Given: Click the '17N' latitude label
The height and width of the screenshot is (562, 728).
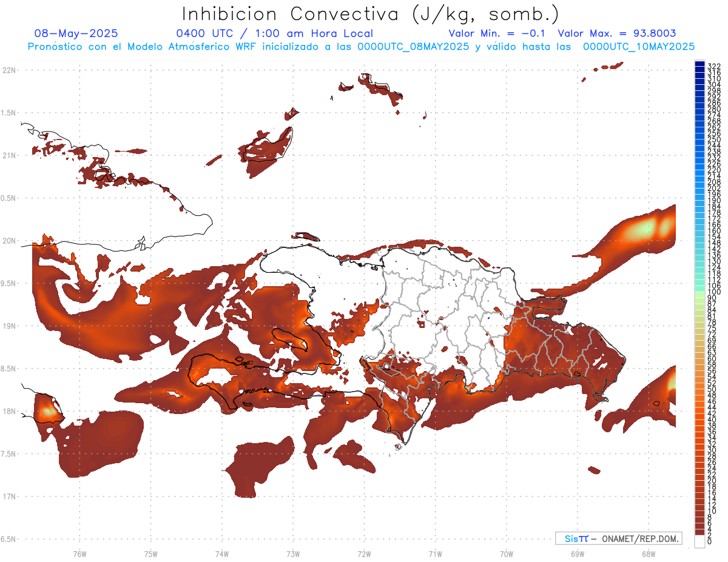Looking at the screenshot, I should click(x=8, y=497).
